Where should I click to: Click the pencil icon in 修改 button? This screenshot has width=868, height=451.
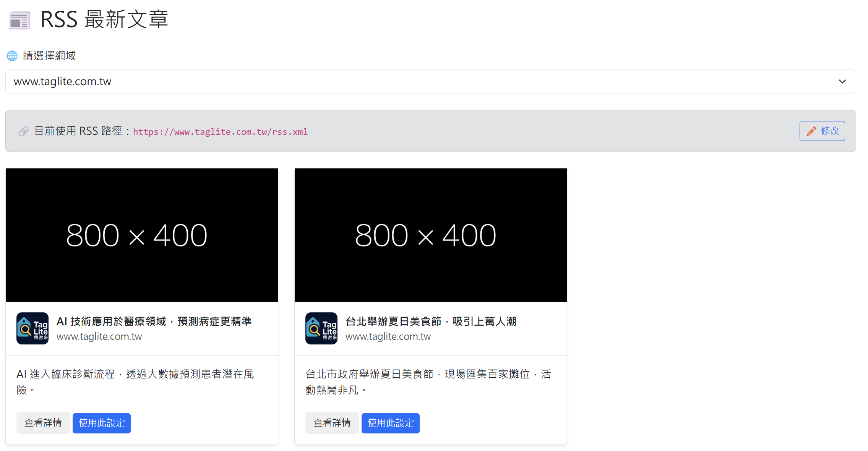[x=811, y=131]
